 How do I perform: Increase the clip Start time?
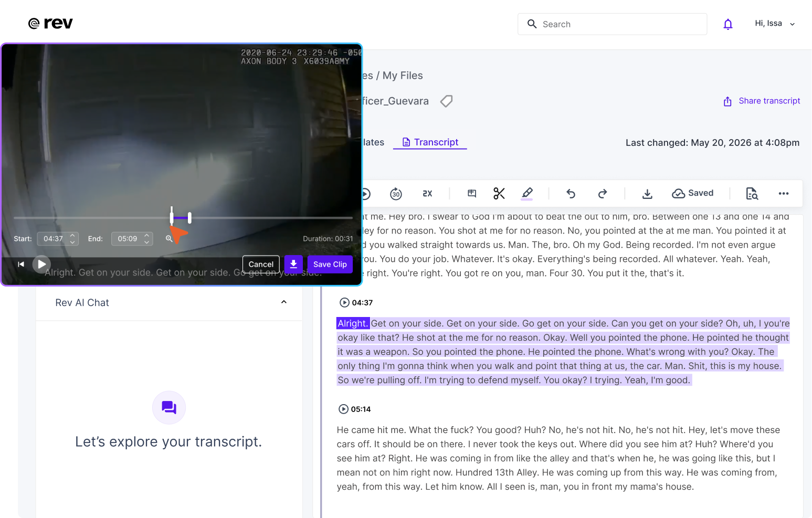pos(72,235)
